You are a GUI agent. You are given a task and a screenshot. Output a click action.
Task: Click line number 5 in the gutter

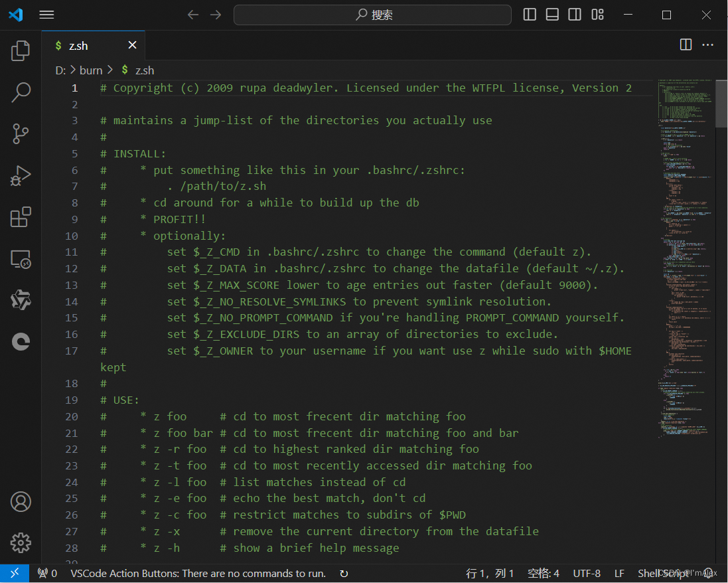point(75,154)
